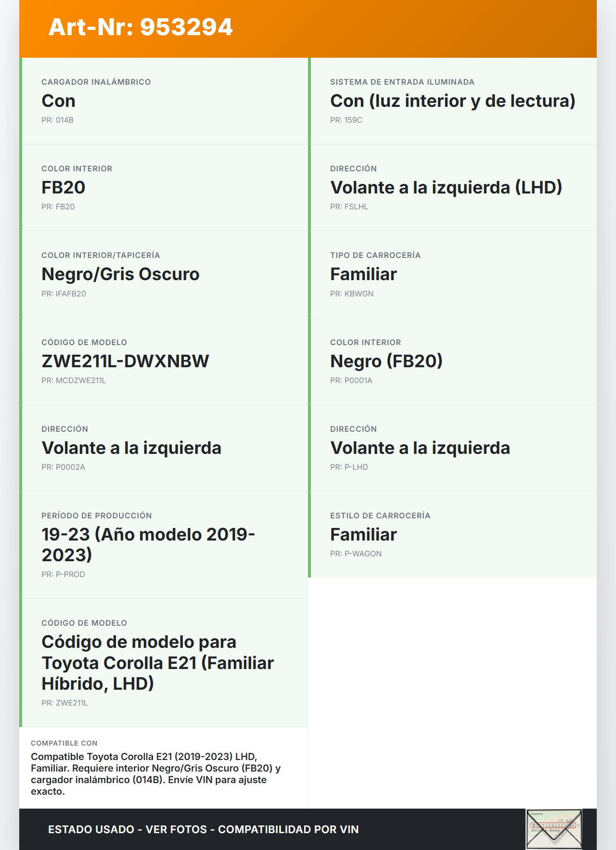Image resolution: width=616 pixels, height=850 pixels.
Task: Click the envelope VIN image in footer
Action: (554, 829)
